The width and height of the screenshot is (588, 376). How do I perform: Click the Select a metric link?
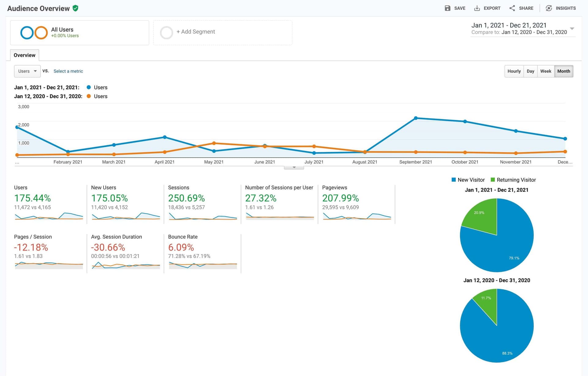[68, 71]
